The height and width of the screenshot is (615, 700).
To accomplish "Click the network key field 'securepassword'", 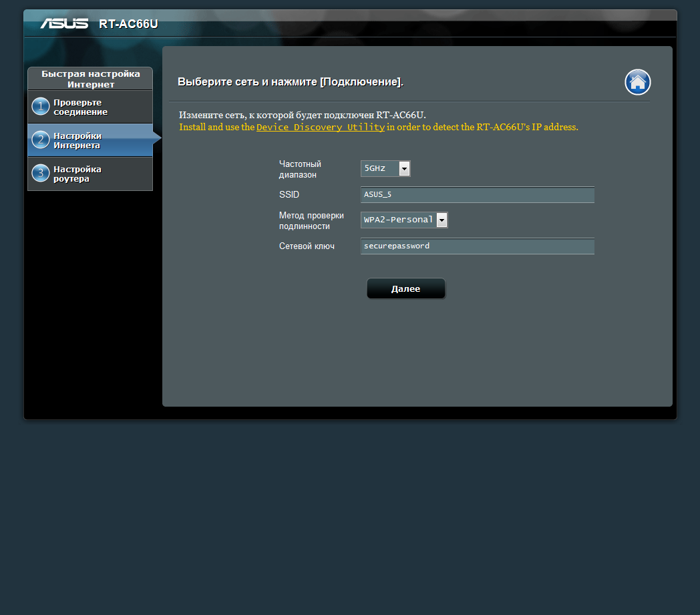I will (477, 246).
